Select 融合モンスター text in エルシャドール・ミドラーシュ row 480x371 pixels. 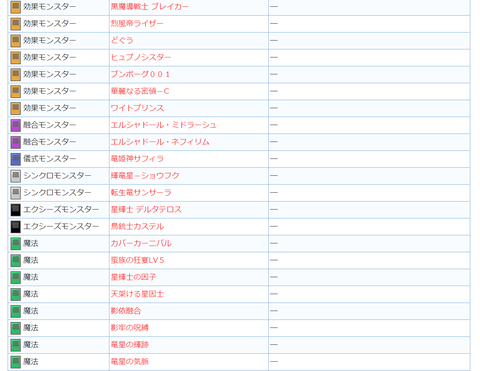click(x=49, y=125)
